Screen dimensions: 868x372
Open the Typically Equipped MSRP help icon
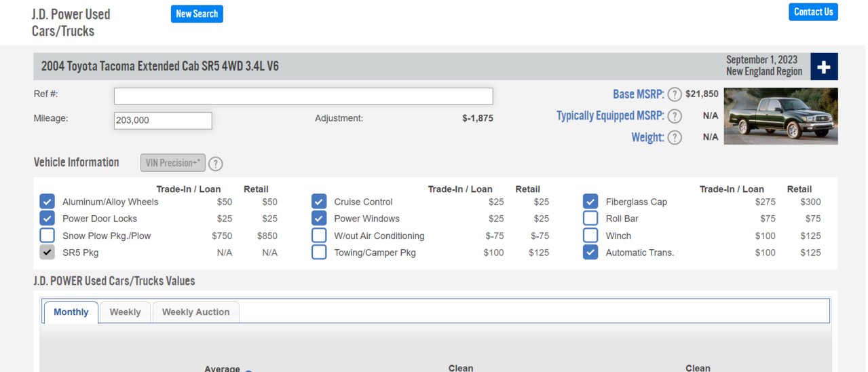674,116
